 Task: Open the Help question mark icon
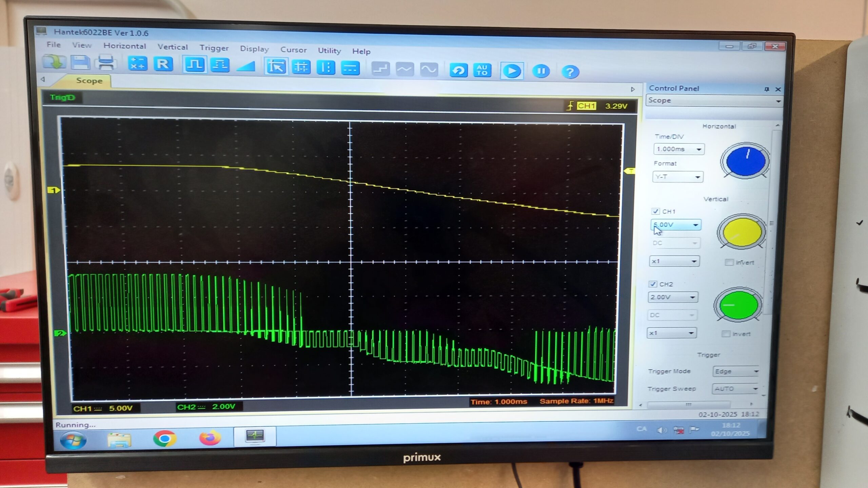coord(570,72)
